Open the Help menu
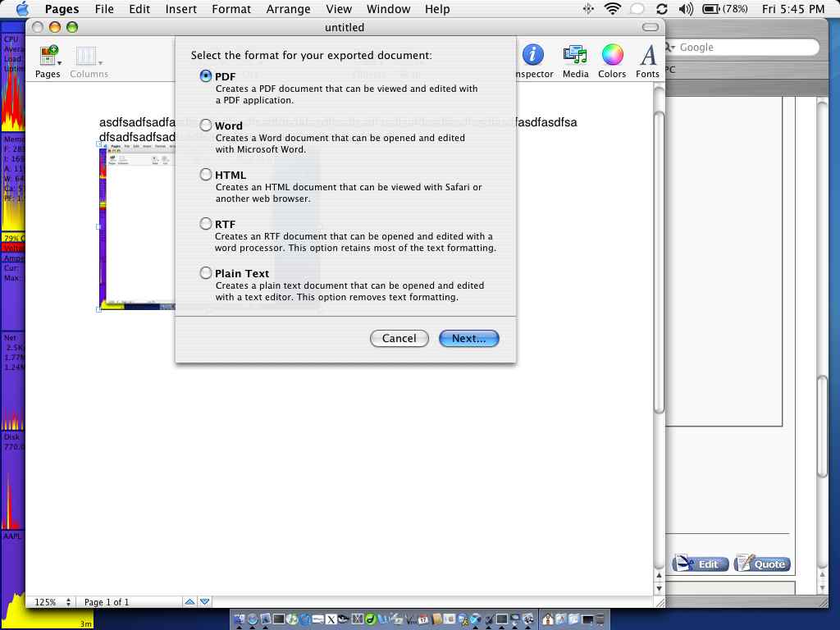 coord(437,9)
